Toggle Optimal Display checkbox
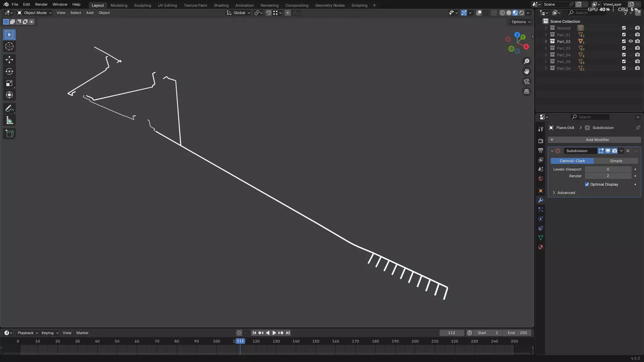The width and height of the screenshot is (644, 362). tap(587, 184)
